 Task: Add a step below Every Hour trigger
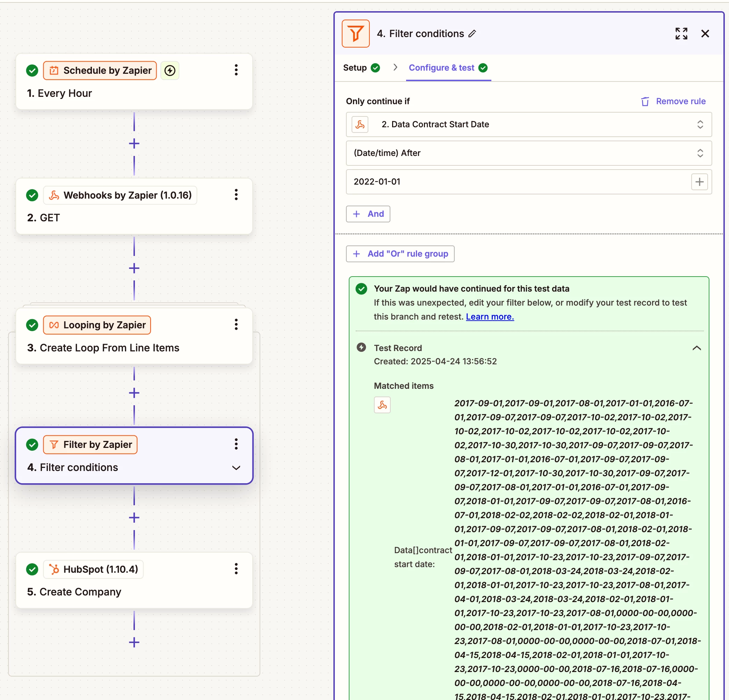[x=134, y=144]
